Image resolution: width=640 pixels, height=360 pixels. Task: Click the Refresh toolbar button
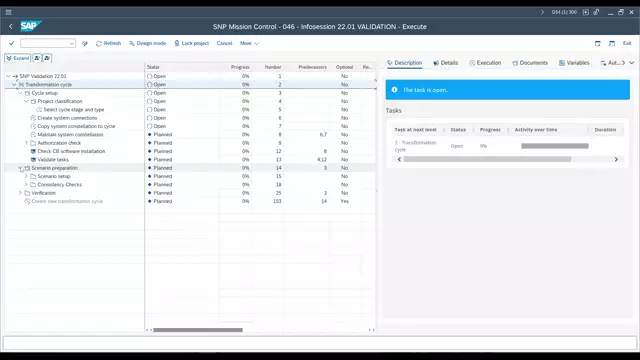tap(108, 43)
